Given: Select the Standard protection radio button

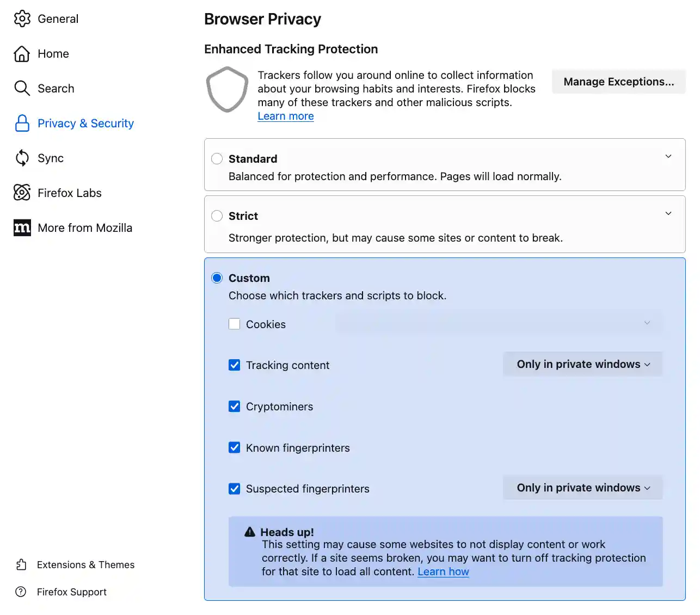Looking at the screenshot, I should (217, 158).
